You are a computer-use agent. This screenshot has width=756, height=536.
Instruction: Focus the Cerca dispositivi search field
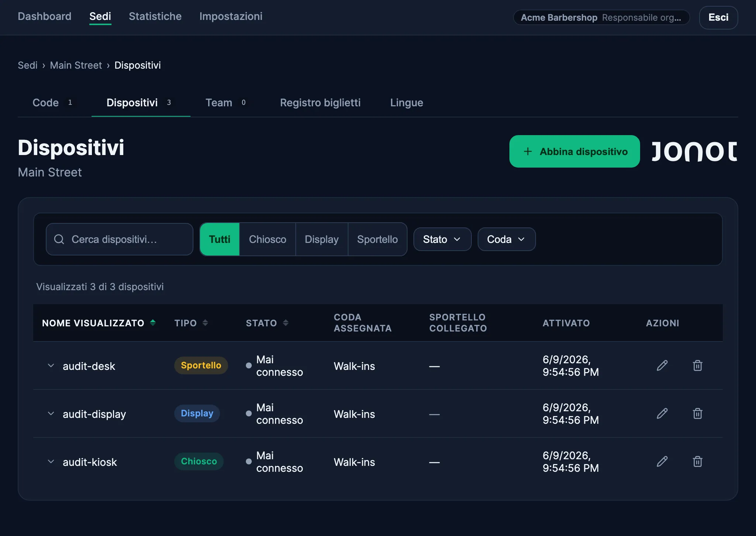120,239
